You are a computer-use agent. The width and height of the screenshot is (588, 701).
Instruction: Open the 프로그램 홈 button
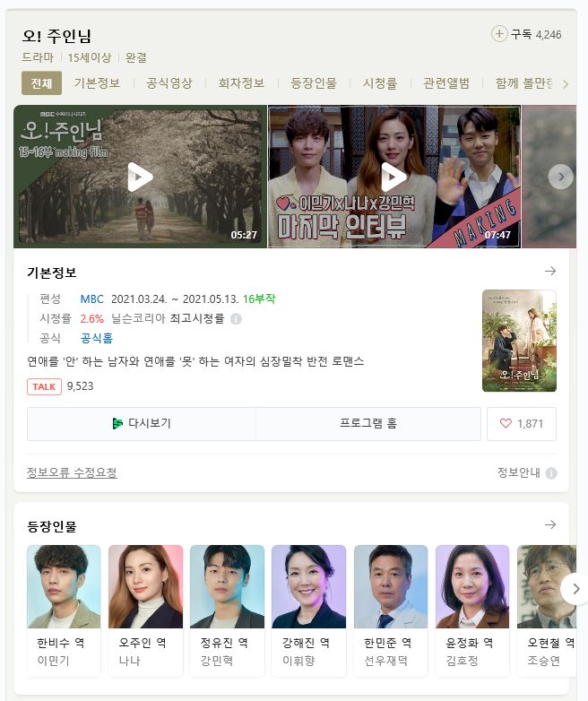pyautogui.click(x=368, y=423)
